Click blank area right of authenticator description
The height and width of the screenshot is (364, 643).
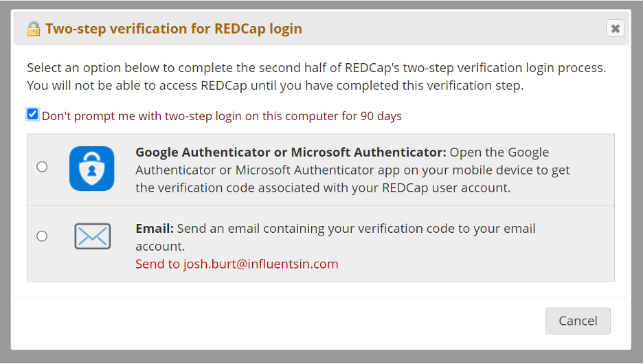[x=593, y=170]
